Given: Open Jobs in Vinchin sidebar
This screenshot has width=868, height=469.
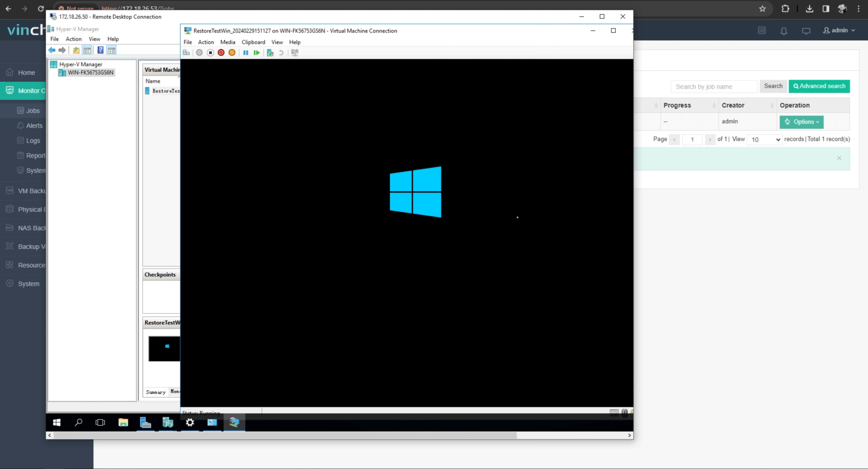Looking at the screenshot, I should (28, 111).
